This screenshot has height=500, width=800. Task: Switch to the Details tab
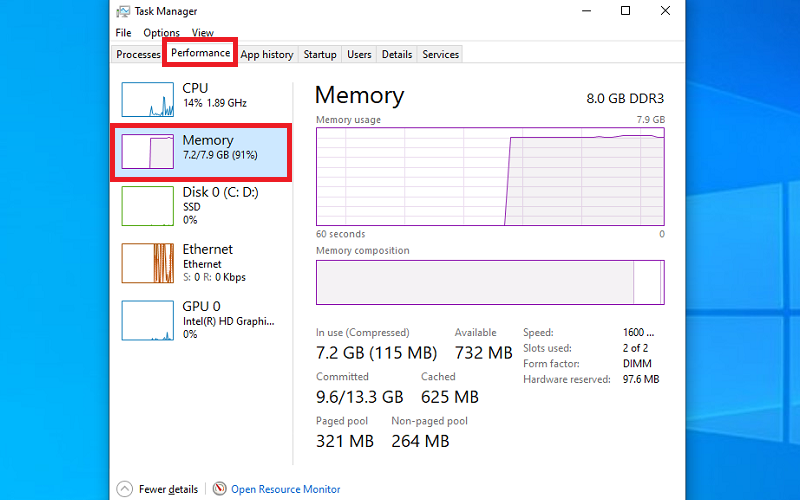tap(397, 55)
